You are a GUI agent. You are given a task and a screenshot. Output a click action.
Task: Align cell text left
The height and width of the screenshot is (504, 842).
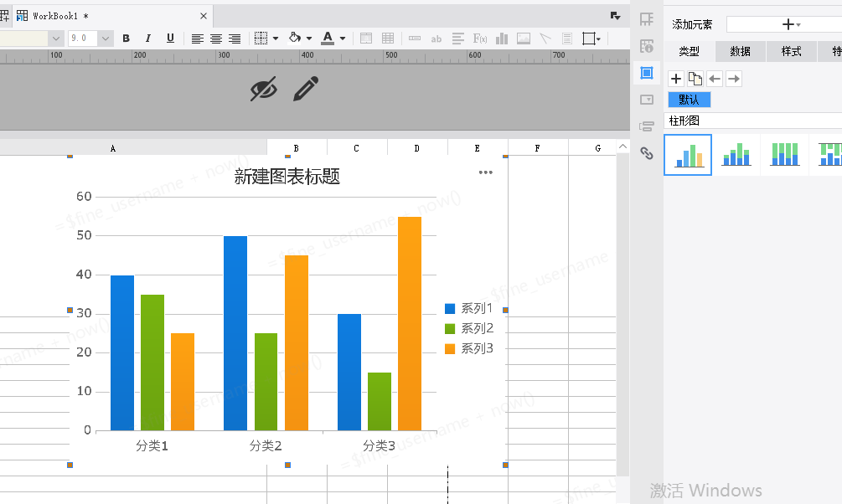click(198, 39)
